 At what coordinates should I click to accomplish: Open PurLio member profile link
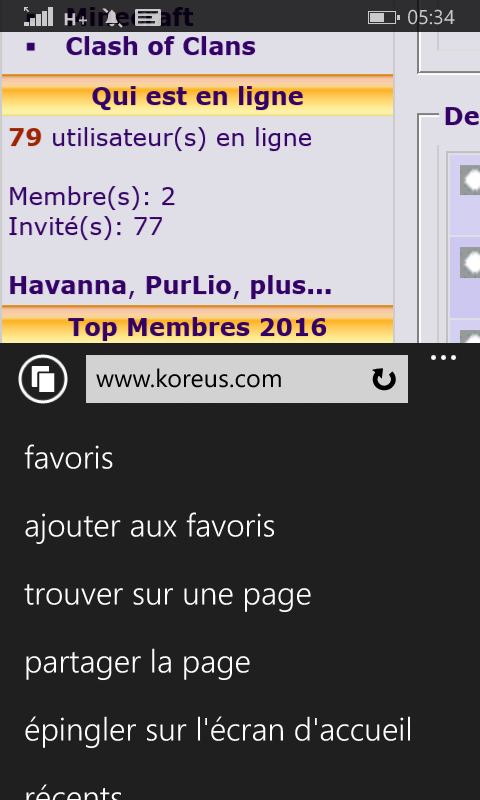click(x=188, y=285)
